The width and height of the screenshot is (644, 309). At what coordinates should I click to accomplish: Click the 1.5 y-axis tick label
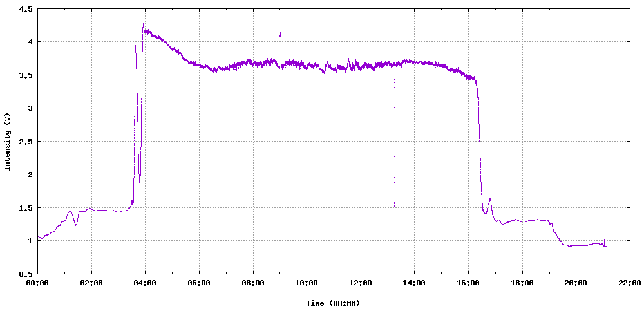click(x=26, y=208)
